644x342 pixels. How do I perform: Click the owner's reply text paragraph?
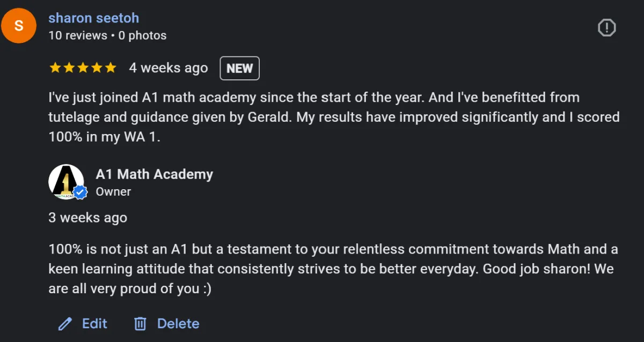click(333, 269)
